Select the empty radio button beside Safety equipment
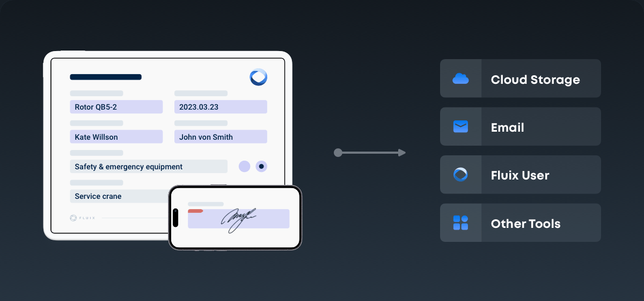The image size is (644, 301). 244,167
